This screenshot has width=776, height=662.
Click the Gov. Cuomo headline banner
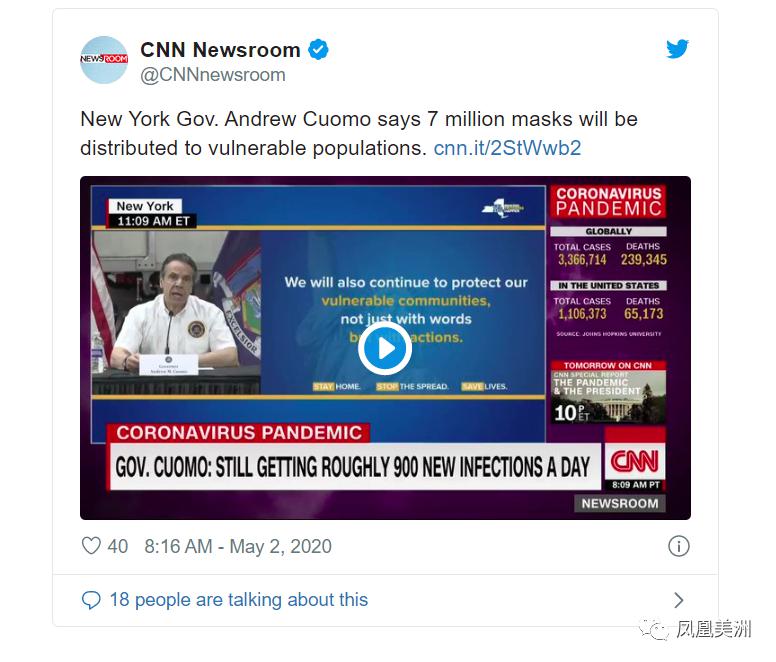pyautogui.click(x=353, y=467)
